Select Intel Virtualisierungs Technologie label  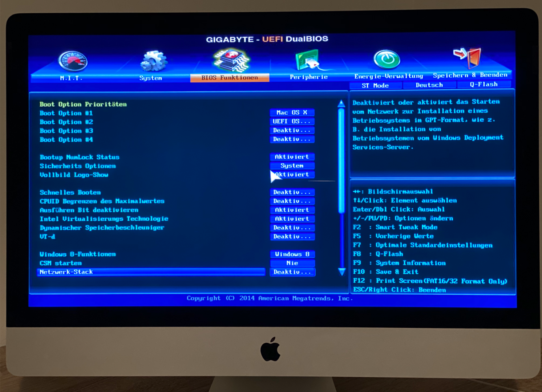[104, 219]
